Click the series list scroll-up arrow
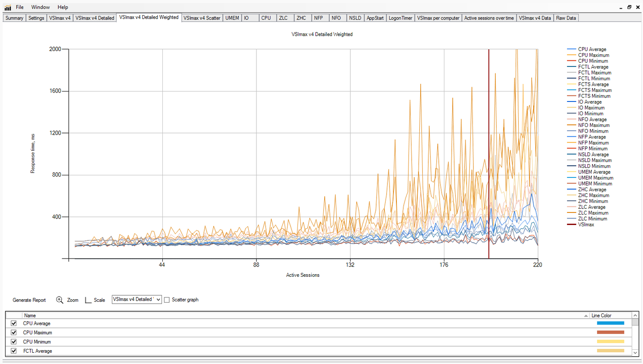643x364 pixels. (x=635, y=316)
